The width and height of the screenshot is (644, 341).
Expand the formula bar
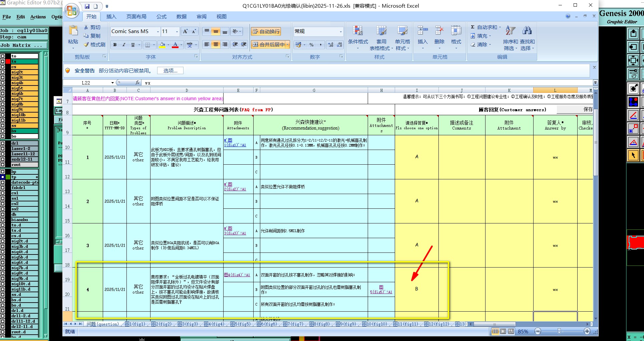[595, 82]
